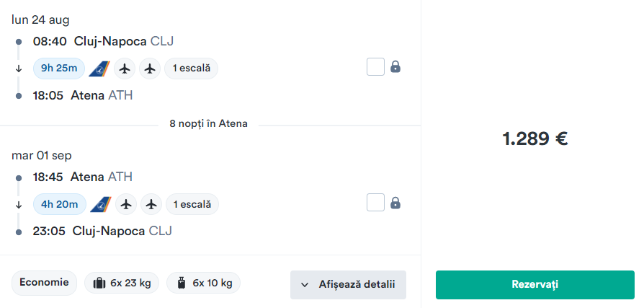The image size is (644, 308).
Task: Click the 1.289 € total price
Action: [x=535, y=139]
